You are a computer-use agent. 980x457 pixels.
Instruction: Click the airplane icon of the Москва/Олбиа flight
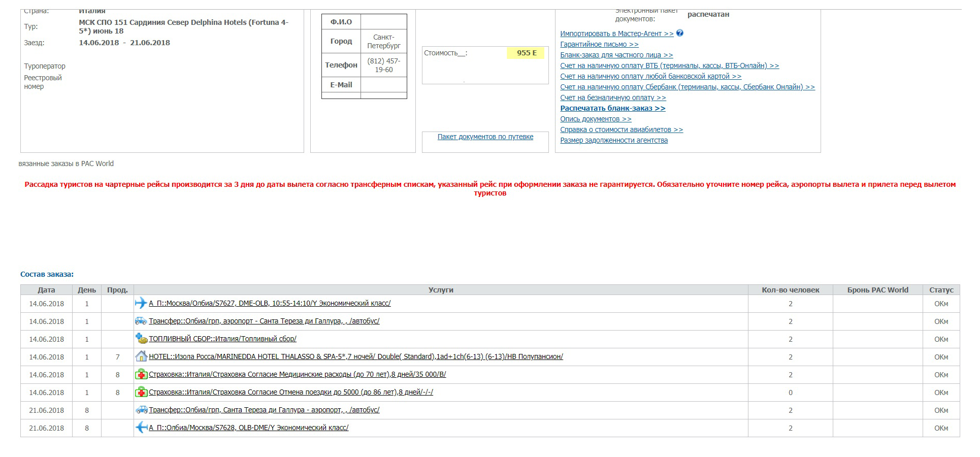pyautogui.click(x=141, y=303)
